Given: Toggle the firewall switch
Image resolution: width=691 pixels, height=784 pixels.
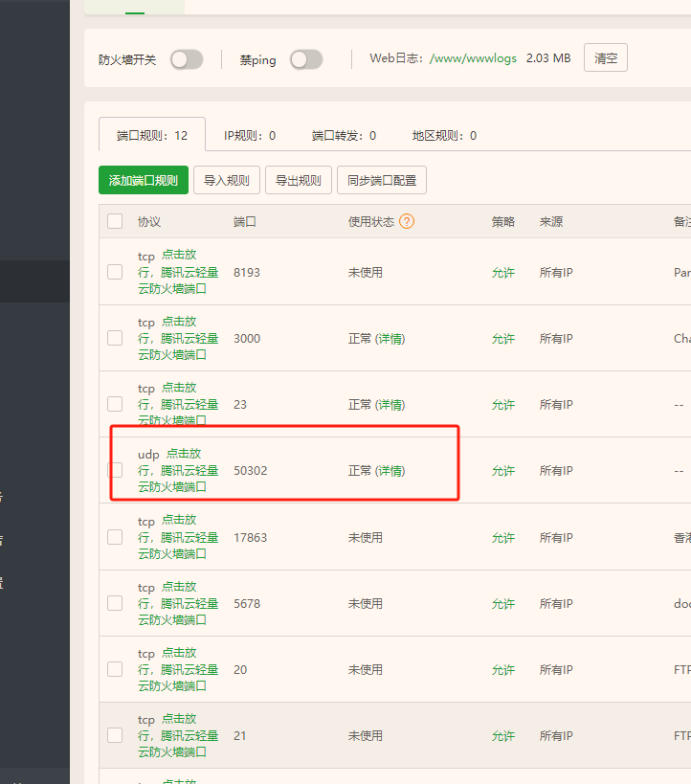Looking at the screenshot, I should coord(187,60).
